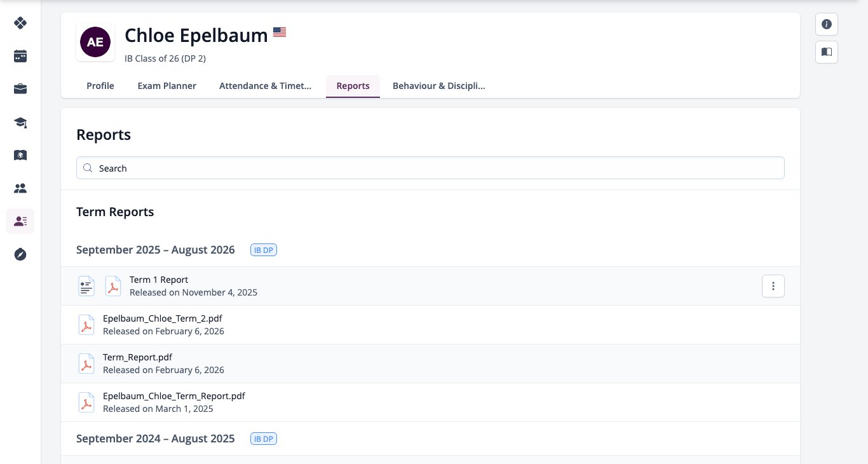This screenshot has height=464, width=868.
Task: Click the Search reports input field
Action: (x=430, y=168)
